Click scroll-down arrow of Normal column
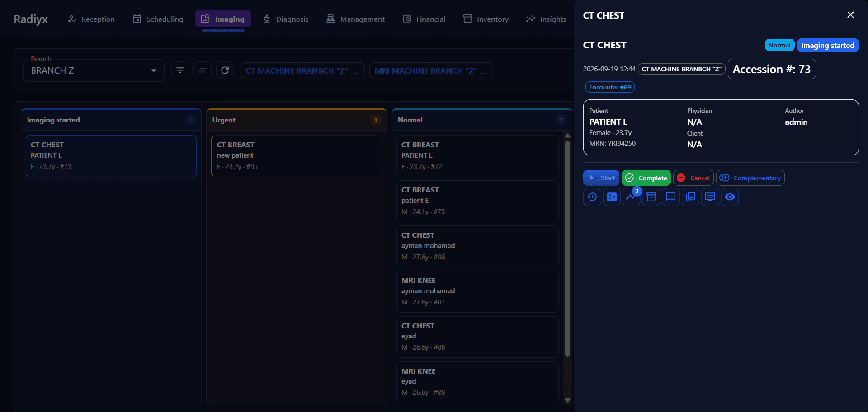The width and height of the screenshot is (868, 412). tap(567, 400)
